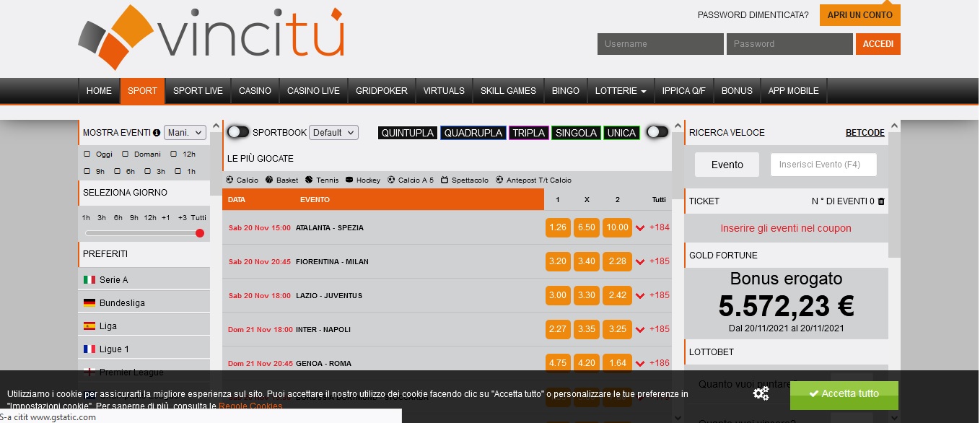Screen dimensions: 980x423
Task: Focus the Inserisci Evento input field
Action: coord(823,165)
